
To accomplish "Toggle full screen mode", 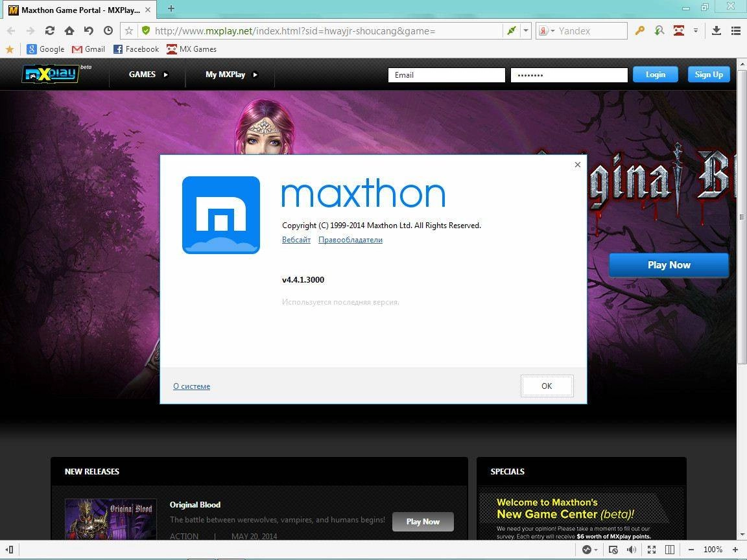I will 652,550.
